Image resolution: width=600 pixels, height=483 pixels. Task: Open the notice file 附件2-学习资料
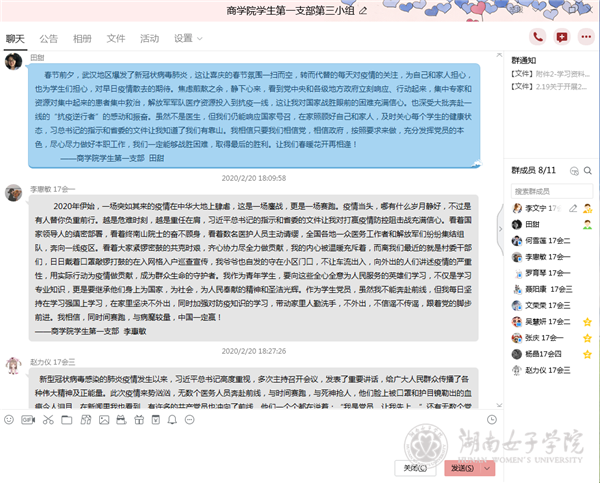coord(550,73)
